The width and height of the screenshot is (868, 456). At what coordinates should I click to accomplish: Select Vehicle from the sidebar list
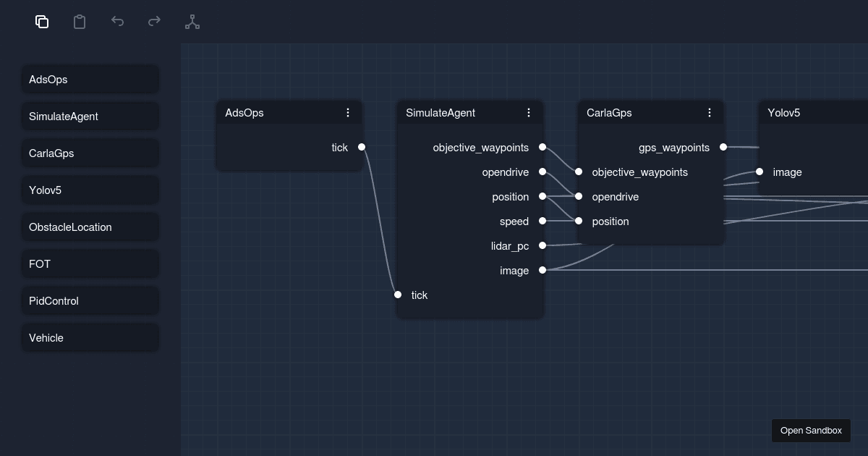coord(90,337)
